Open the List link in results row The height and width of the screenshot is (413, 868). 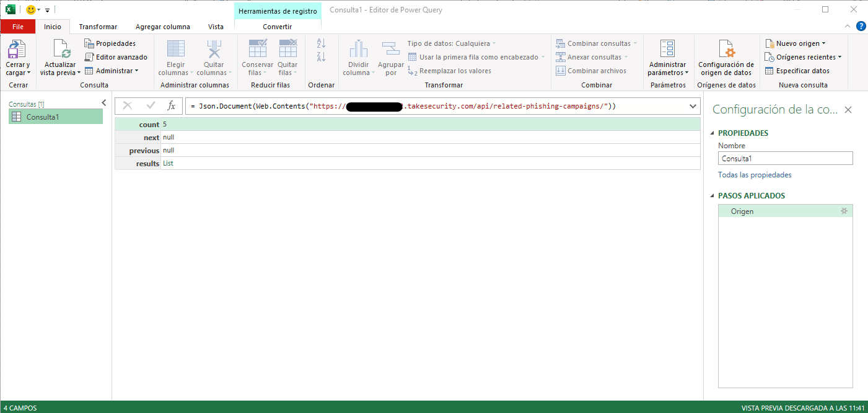[x=168, y=164]
